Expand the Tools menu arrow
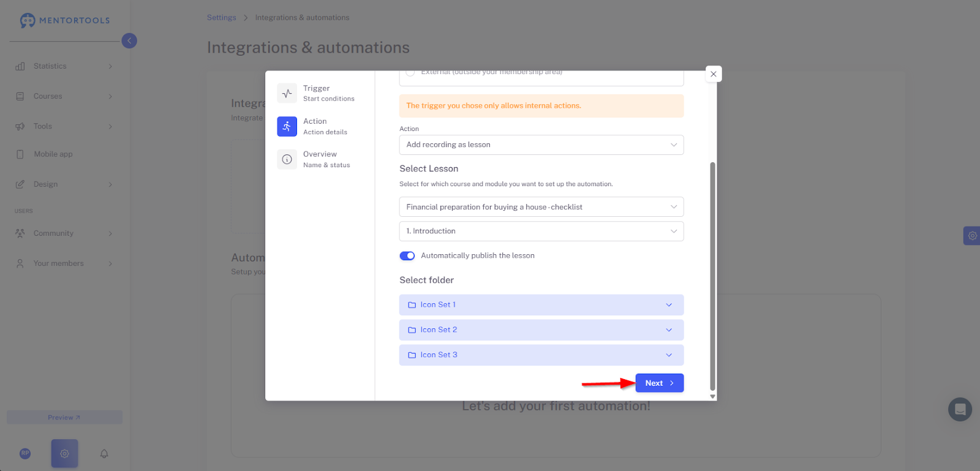The width and height of the screenshot is (980, 471). [110, 126]
